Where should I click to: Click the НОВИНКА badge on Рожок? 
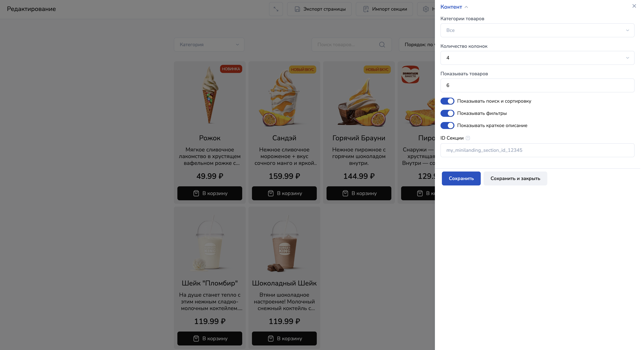pyautogui.click(x=231, y=69)
